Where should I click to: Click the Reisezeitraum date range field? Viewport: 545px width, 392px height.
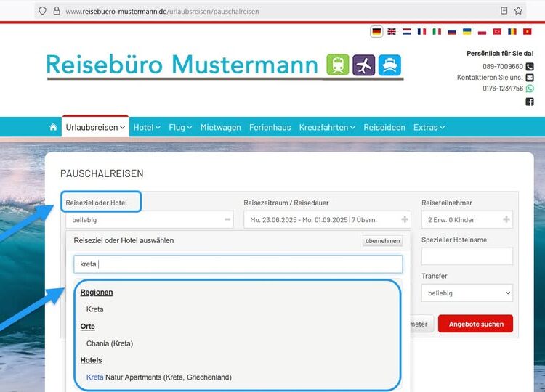pos(327,219)
